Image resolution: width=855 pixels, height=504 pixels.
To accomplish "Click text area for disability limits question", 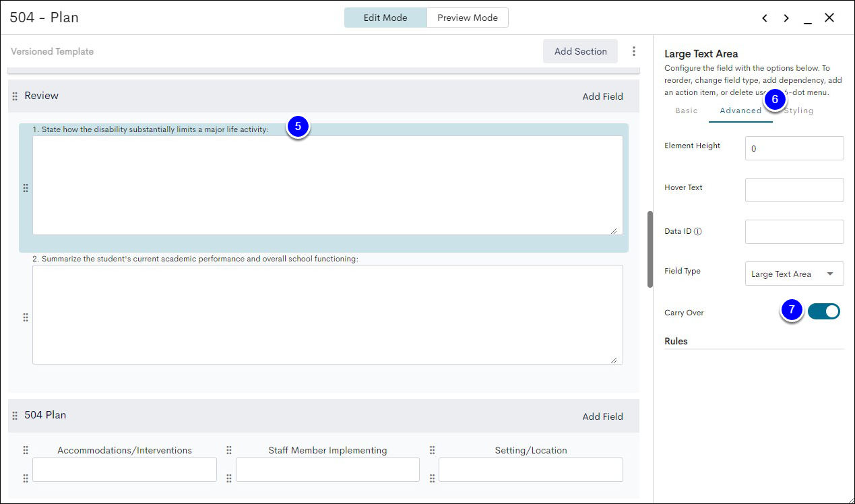I will tap(327, 185).
